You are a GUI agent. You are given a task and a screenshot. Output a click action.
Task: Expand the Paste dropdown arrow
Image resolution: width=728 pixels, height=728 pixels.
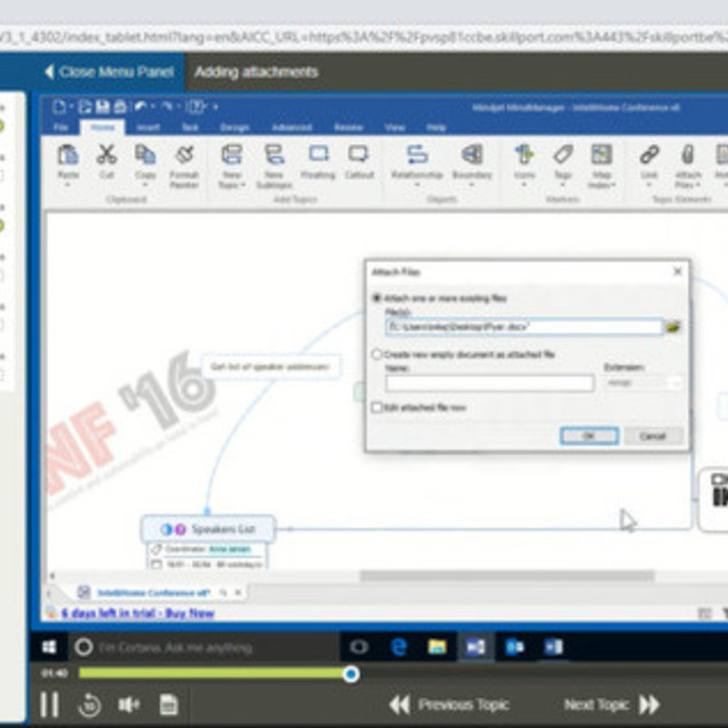coord(67,185)
